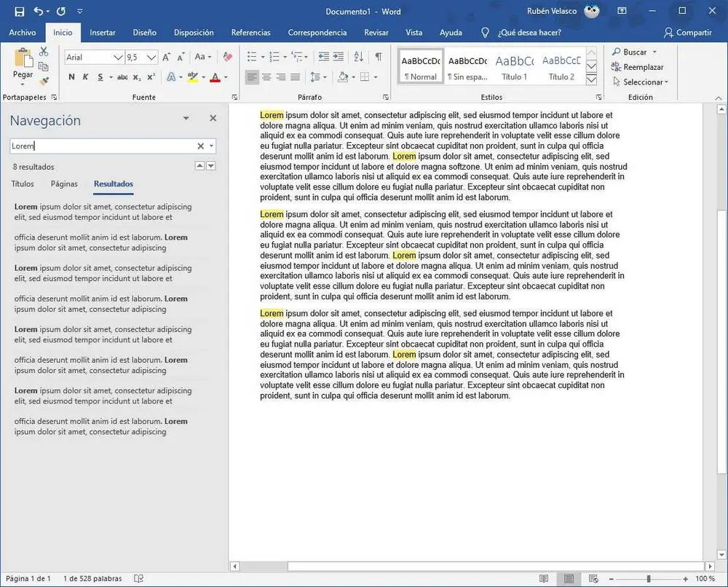Toggle bold (N) formatting
The height and width of the screenshot is (587, 728).
[71, 77]
